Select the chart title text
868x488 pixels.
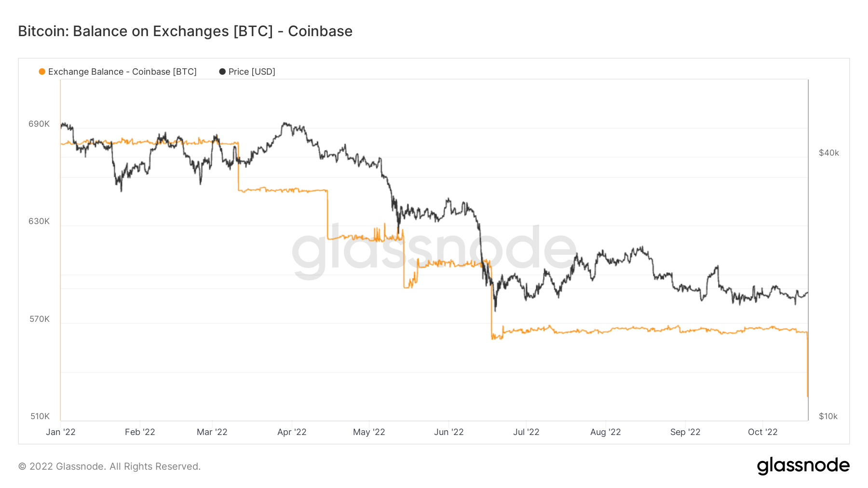(185, 31)
